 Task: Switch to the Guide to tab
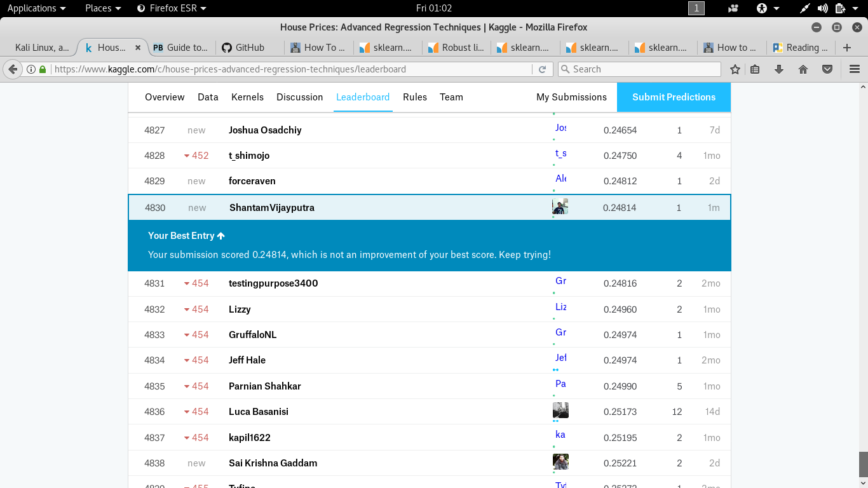[180, 48]
